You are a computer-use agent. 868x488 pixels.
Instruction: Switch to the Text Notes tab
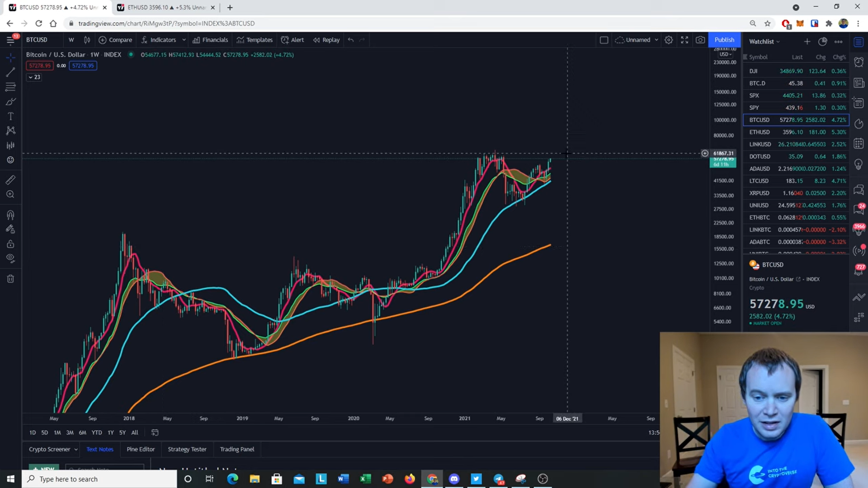click(100, 449)
